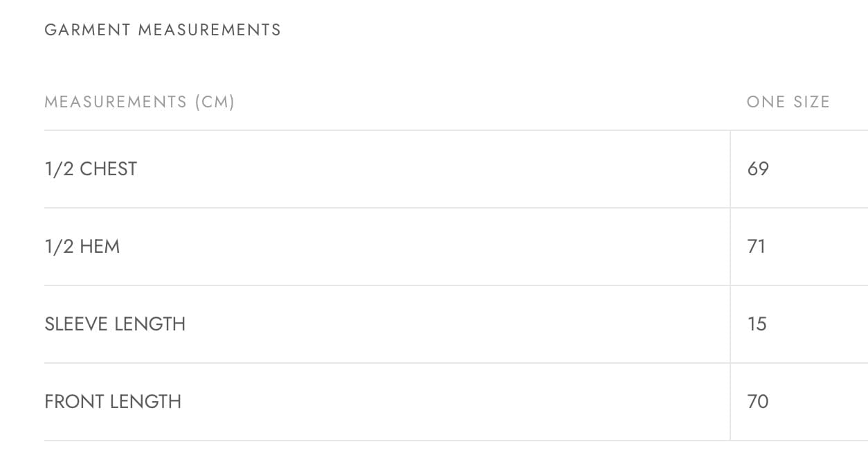
Task: Click the word CHEST in the first row
Action: click(109, 169)
